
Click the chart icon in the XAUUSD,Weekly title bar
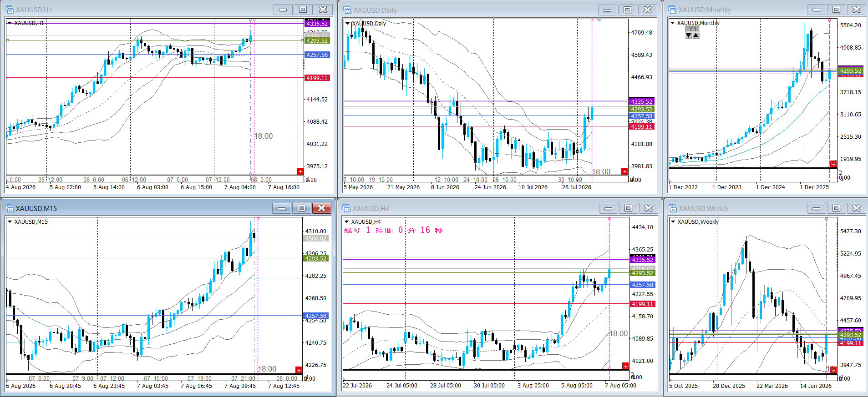[x=673, y=208]
